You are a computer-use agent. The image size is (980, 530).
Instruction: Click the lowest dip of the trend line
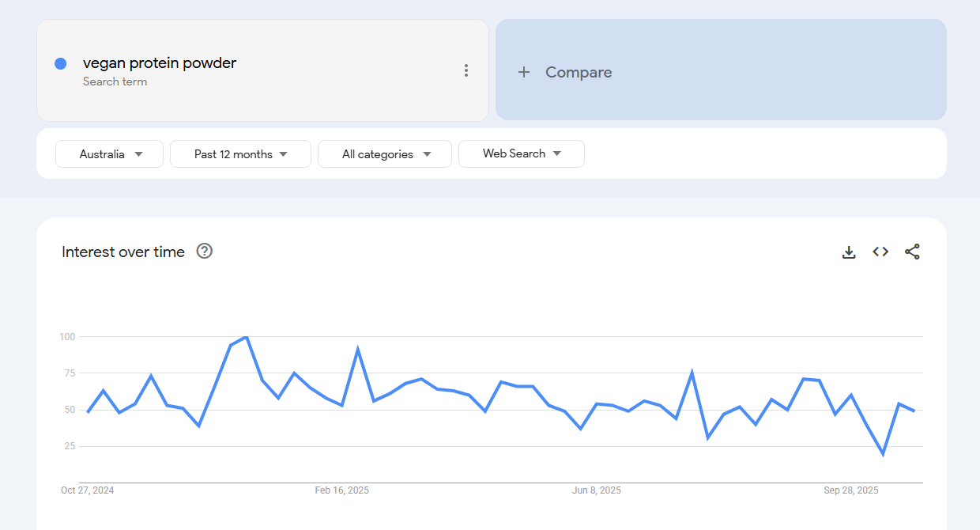coord(883,454)
